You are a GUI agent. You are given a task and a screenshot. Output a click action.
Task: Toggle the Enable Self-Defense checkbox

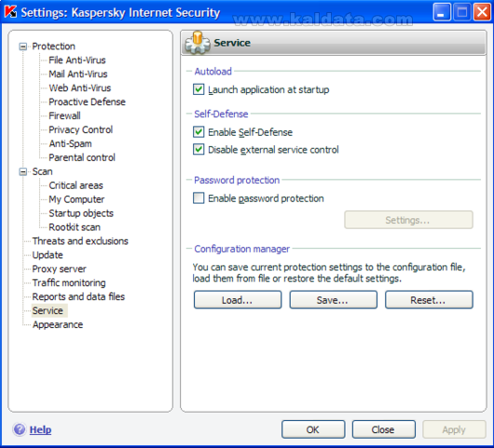(199, 132)
